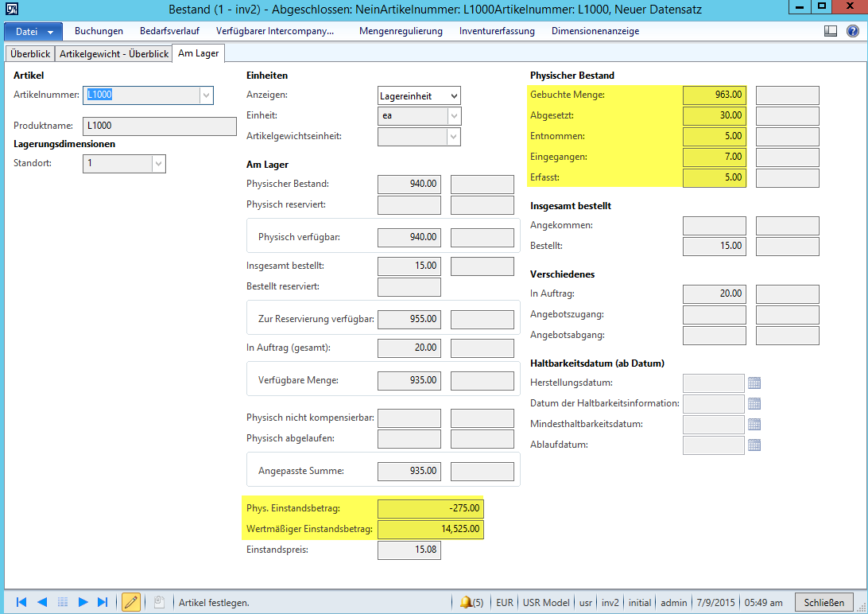Click the next record arrow

tap(83, 602)
